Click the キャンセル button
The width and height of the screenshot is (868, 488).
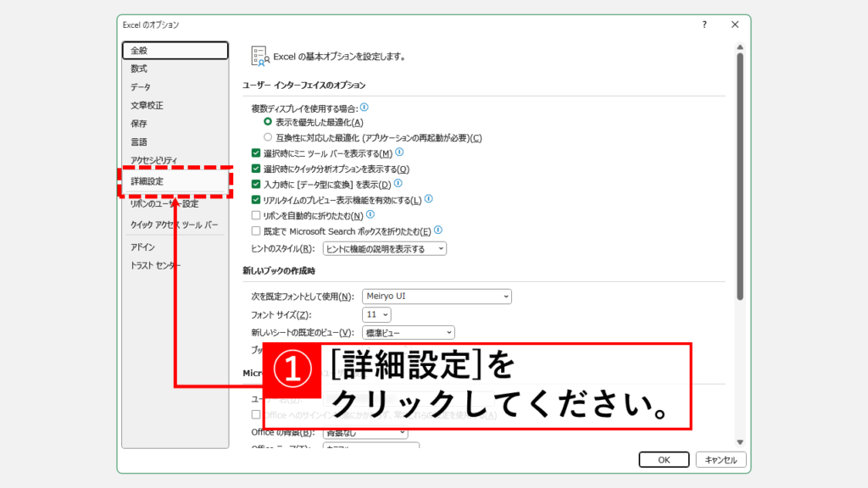point(721,460)
